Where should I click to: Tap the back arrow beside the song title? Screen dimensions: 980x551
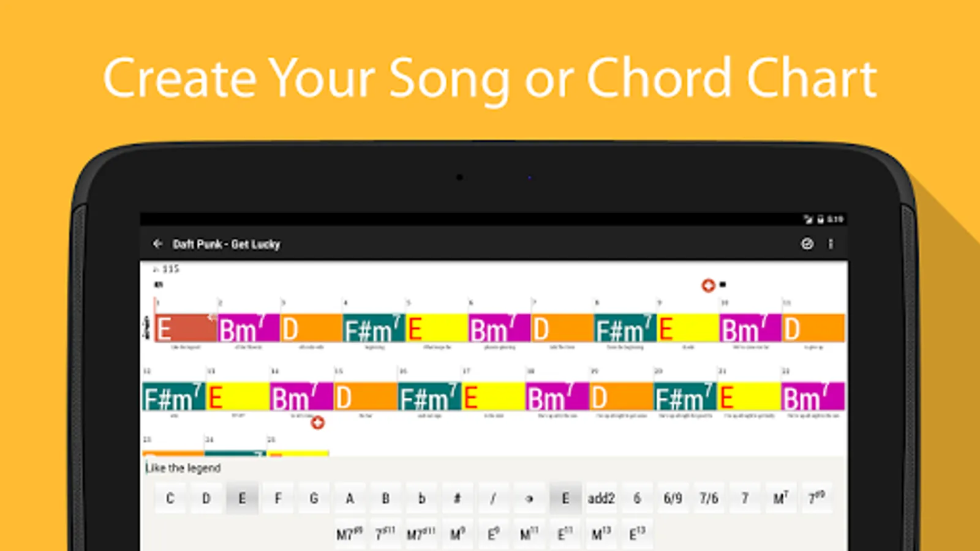pos(157,244)
